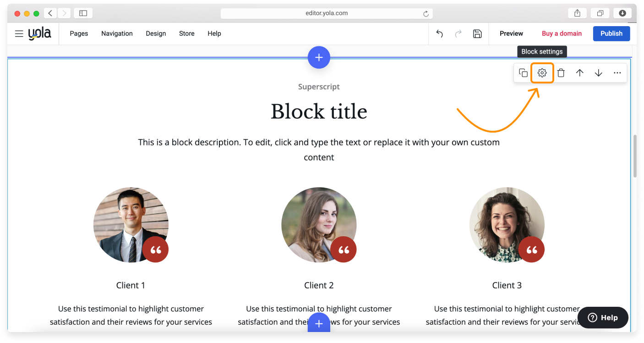This screenshot has width=644, height=343.
Task: Open the Pages menu
Action: pyautogui.click(x=79, y=33)
